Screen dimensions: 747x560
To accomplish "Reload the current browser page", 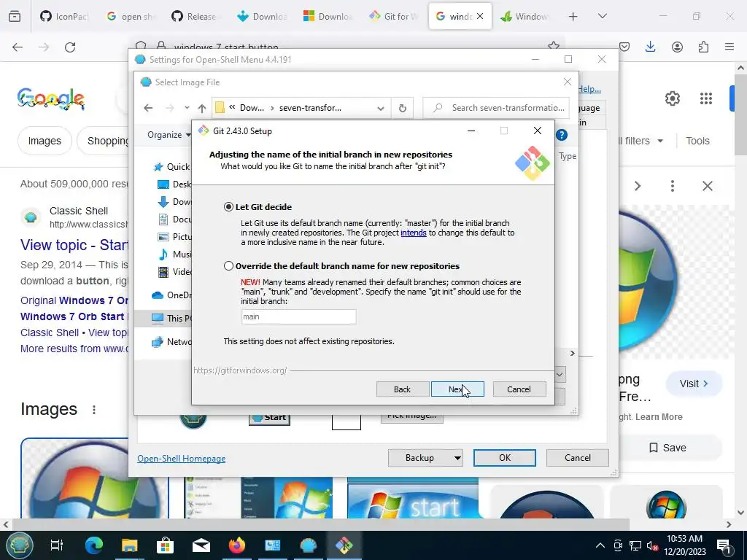I will [70, 47].
